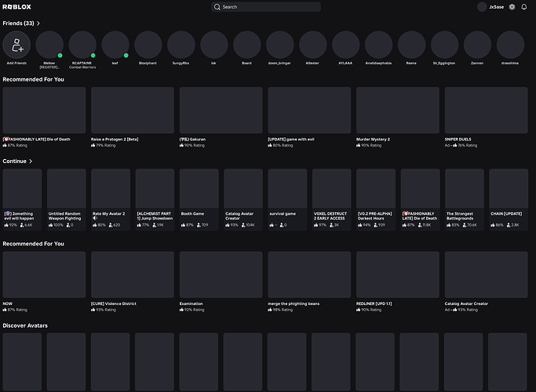Open [UPDATE] game with evil
The height and width of the screenshot is (392, 536).
[309, 117]
